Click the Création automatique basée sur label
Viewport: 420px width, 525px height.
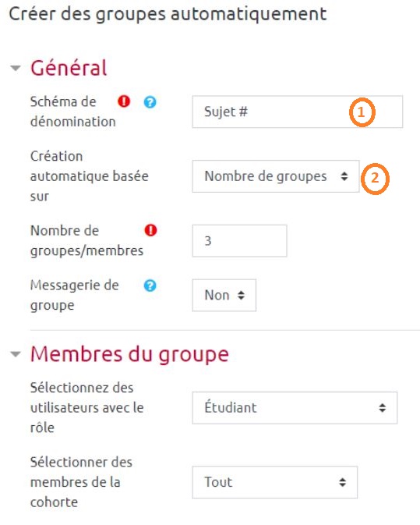point(90,176)
